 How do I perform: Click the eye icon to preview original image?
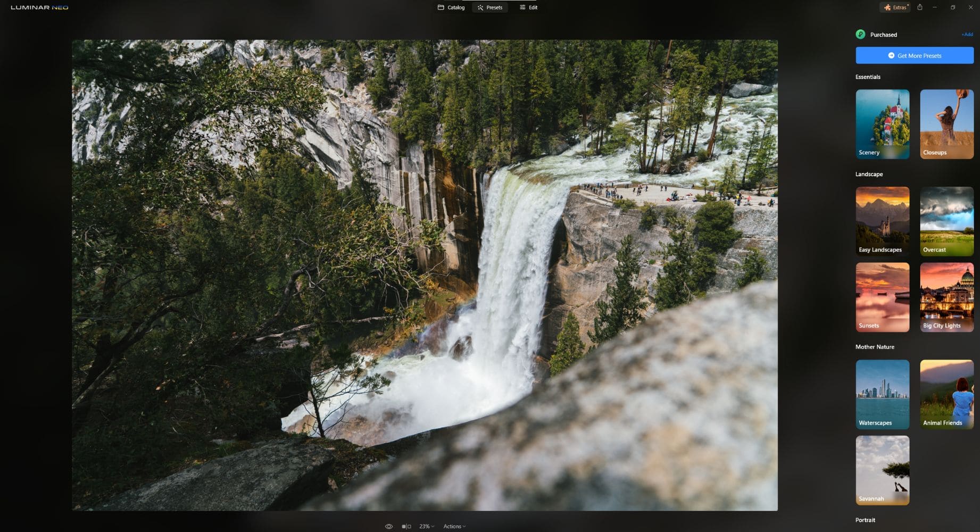pos(389,526)
